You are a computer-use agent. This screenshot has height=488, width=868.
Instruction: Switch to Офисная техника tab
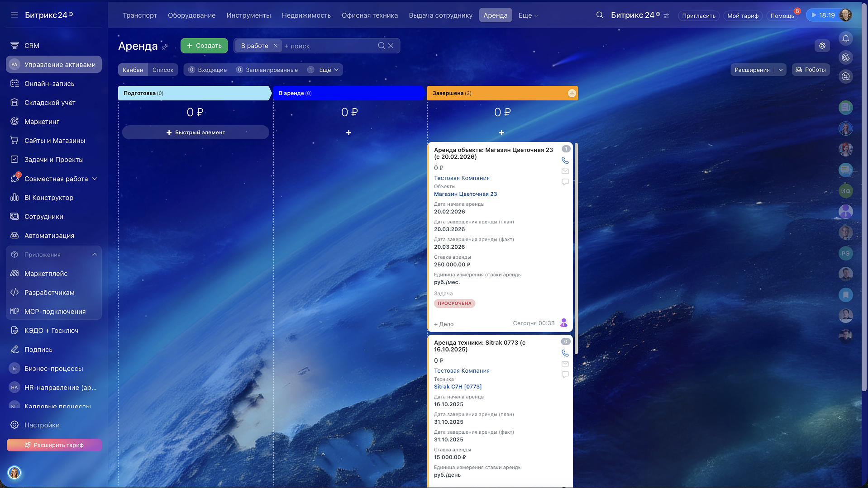click(370, 15)
